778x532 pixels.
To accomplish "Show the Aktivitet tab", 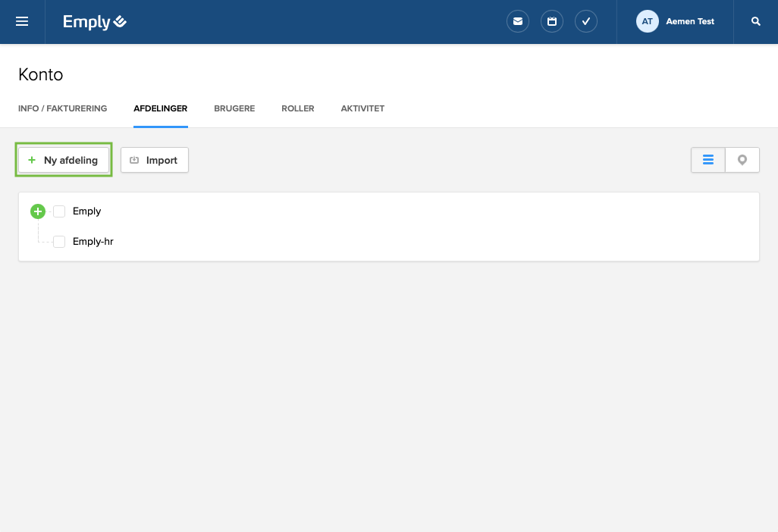I will coord(362,108).
